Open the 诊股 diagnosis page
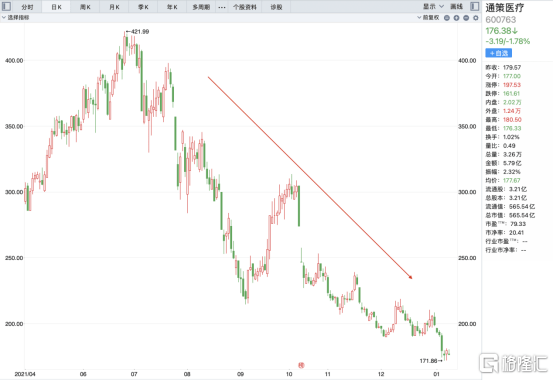 [276, 7]
